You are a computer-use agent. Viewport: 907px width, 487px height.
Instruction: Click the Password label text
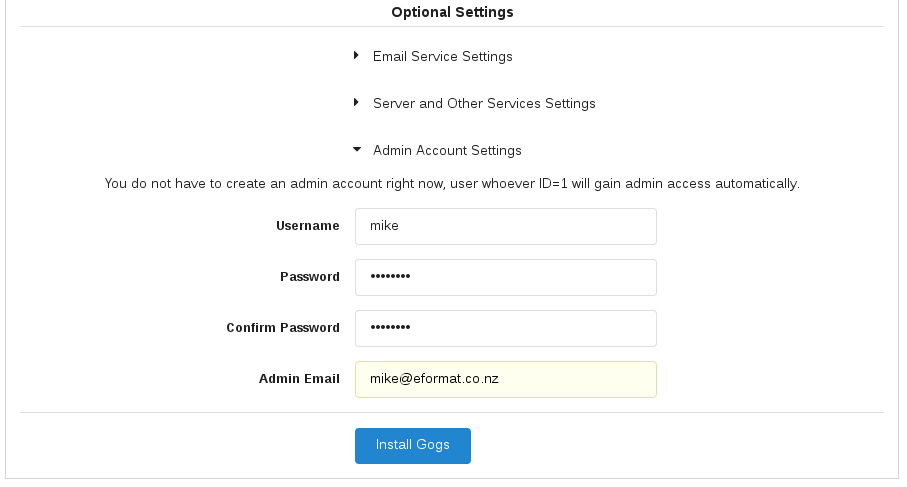309,277
